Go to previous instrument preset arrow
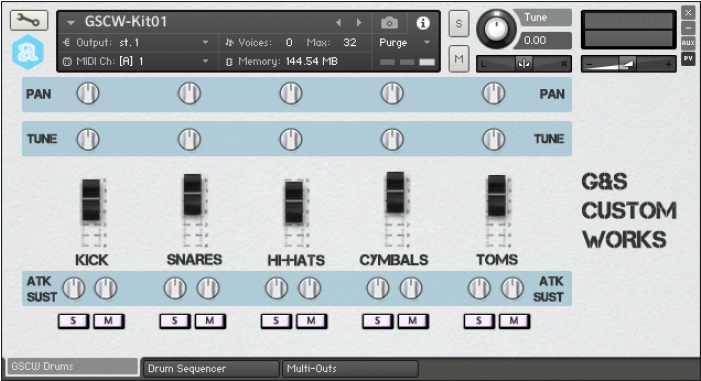The height and width of the screenshot is (381, 701). coord(338,22)
